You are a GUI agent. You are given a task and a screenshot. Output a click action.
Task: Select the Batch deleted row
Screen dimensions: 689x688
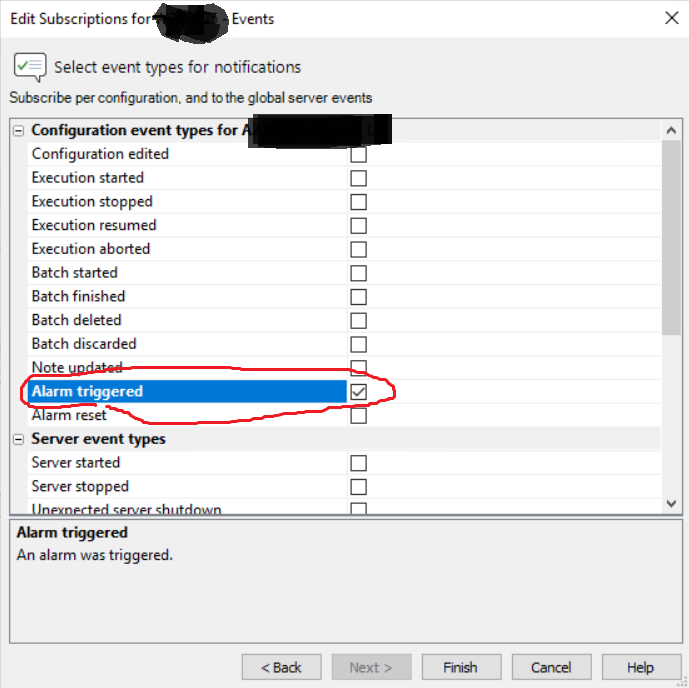(344, 320)
